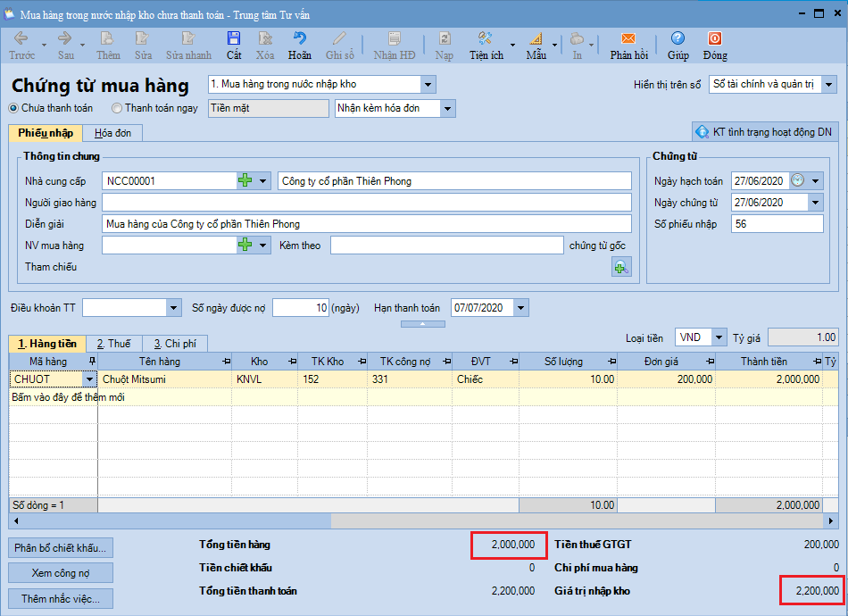Click the Đơn giá 200,000 cell
Viewport: 848px width, 616px height.
[666, 379]
